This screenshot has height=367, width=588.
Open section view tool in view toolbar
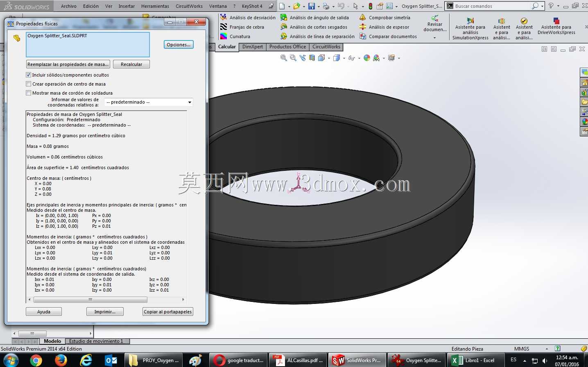coord(312,58)
